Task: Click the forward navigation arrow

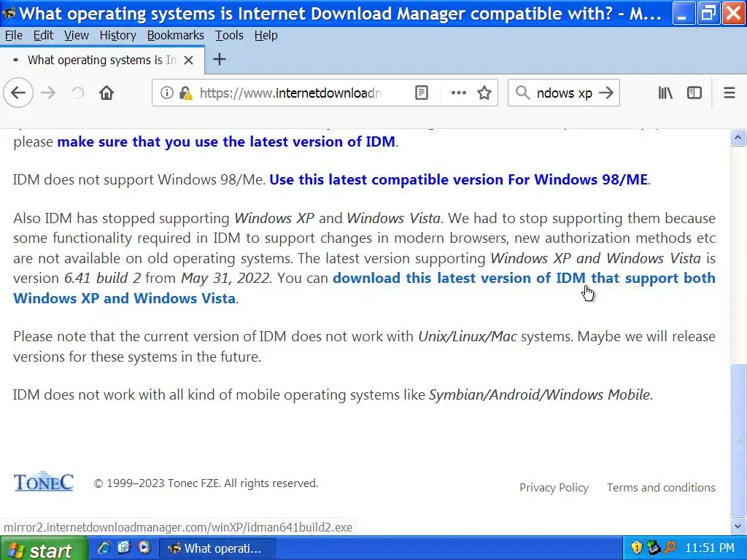Action: click(48, 93)
